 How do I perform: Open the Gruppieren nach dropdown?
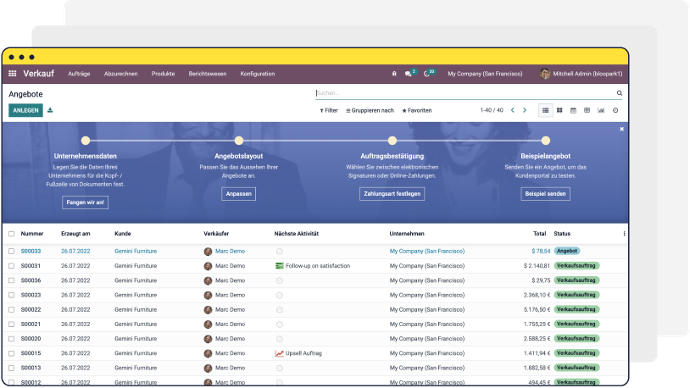(370, 110)
